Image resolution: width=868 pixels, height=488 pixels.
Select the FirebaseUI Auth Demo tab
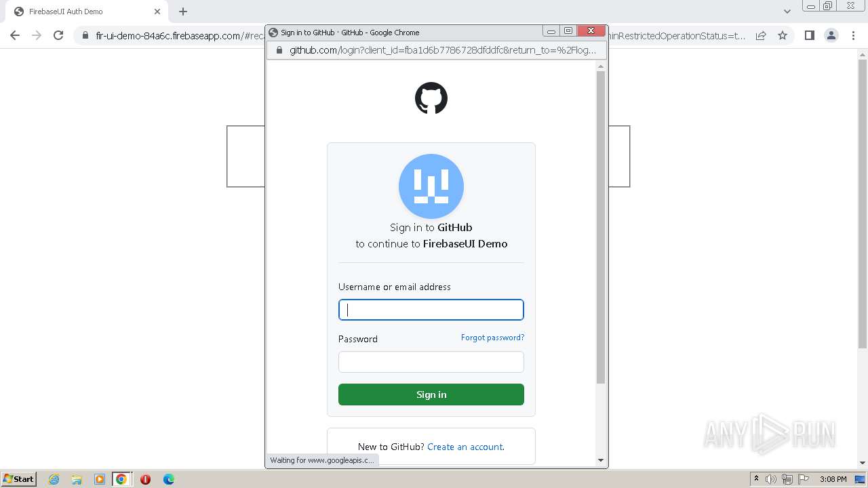coord(87,12)
